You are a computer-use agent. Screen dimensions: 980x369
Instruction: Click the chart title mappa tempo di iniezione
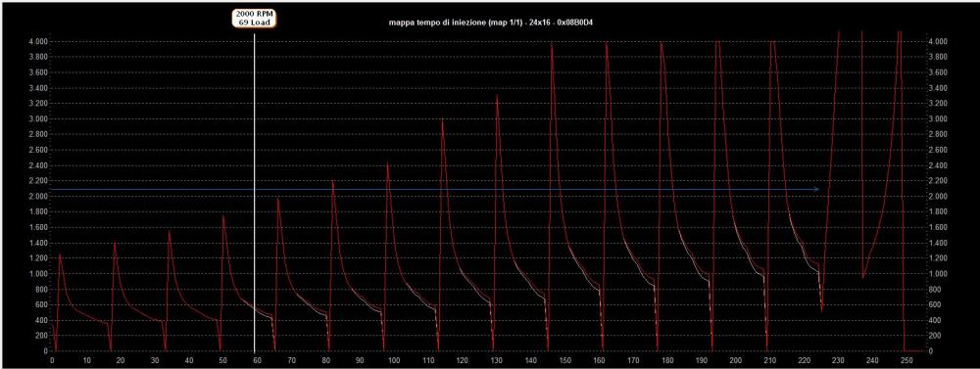tap(491, 22)
